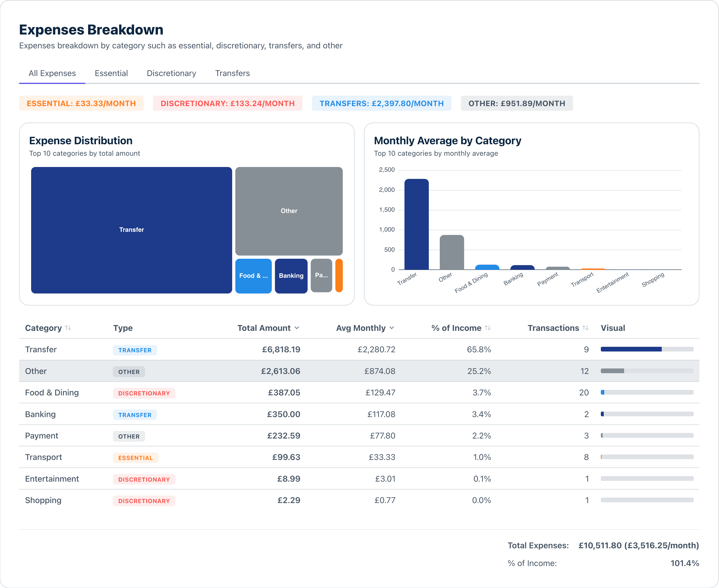
Task: Click the ESSENTIAL: £33.33/MONTH summary pill
Action: [x=81, y=103]
